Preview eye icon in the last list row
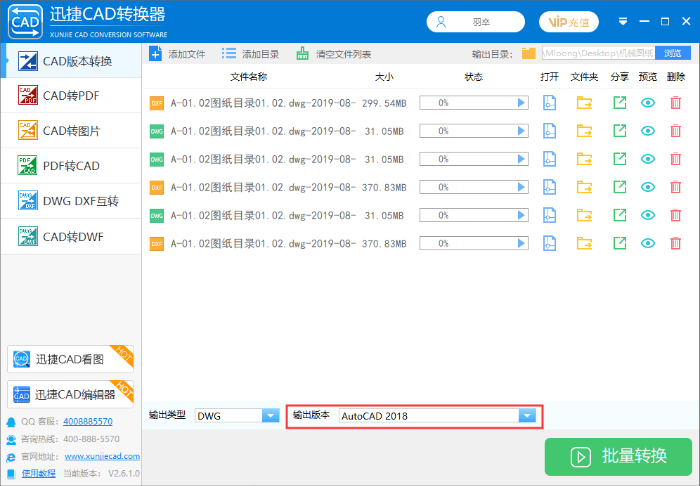This screenshot has height=486, width=700. (x=648, y=243)
